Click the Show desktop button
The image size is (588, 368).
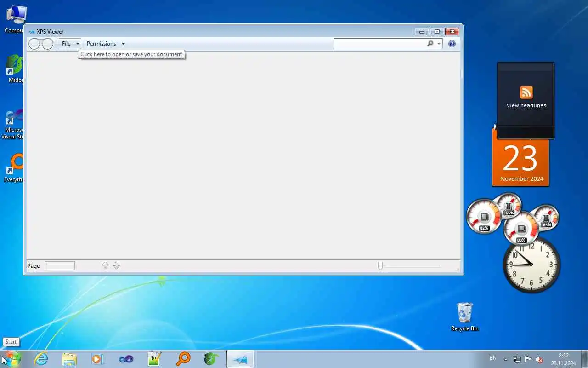[584, 359]
